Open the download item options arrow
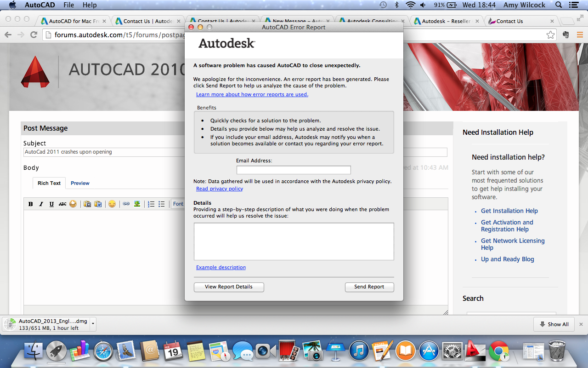The width and height of the screenshot is (588, 368). 93,324
